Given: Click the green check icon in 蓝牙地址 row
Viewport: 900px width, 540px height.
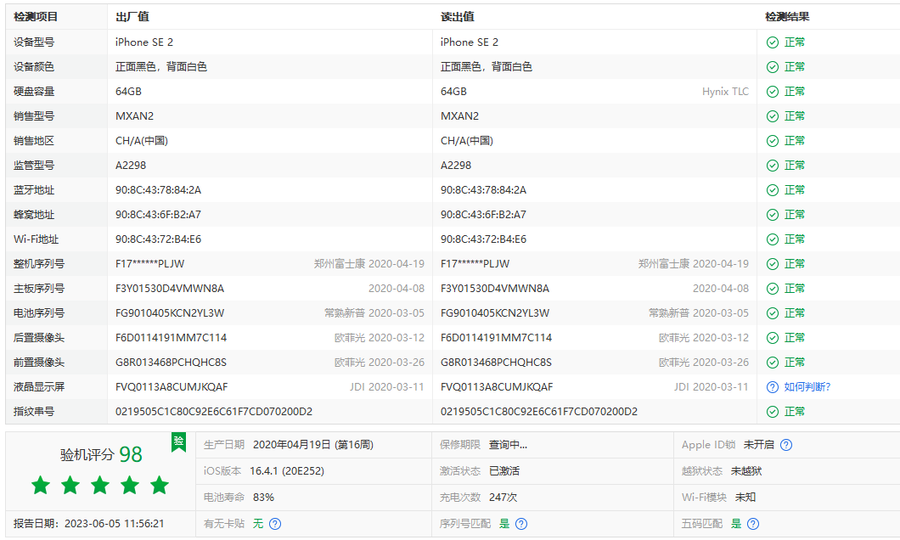Looking at the screenshot, I should coord(773,190).
